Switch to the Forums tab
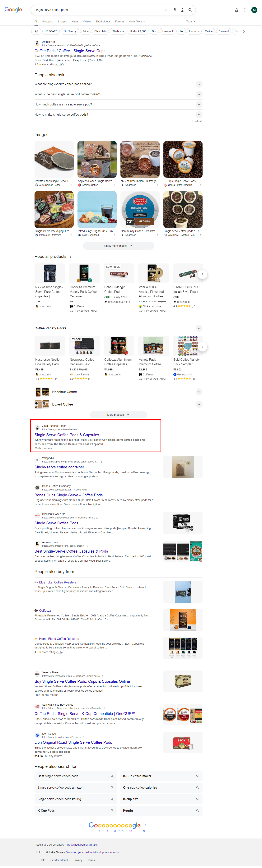Screen dimensions: 262x868 [119, 21]
